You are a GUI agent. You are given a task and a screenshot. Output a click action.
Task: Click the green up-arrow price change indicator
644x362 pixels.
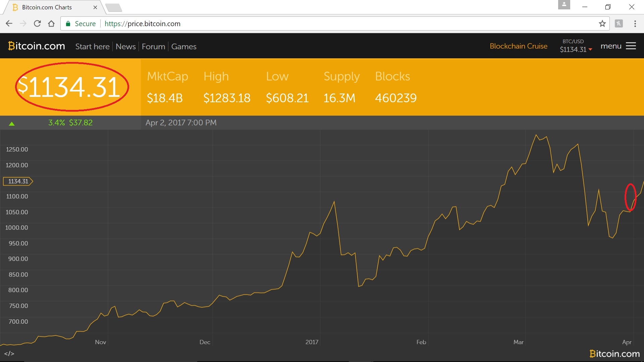[12, 123]
